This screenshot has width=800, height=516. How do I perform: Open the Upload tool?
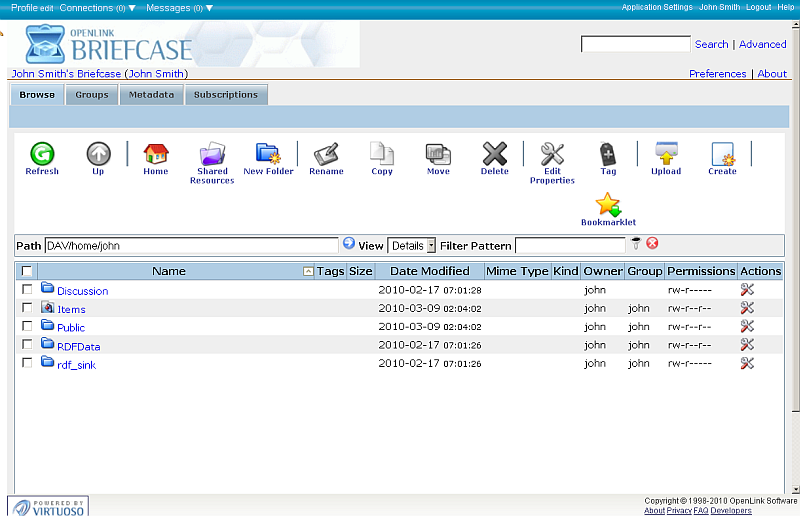tap(666, 154)
